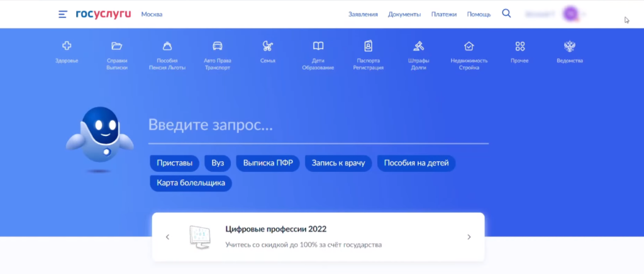Viewport: 644px width, 274px height.
Task: Open the Штрафы Долги gavel icon
Action: pos(418,46)
